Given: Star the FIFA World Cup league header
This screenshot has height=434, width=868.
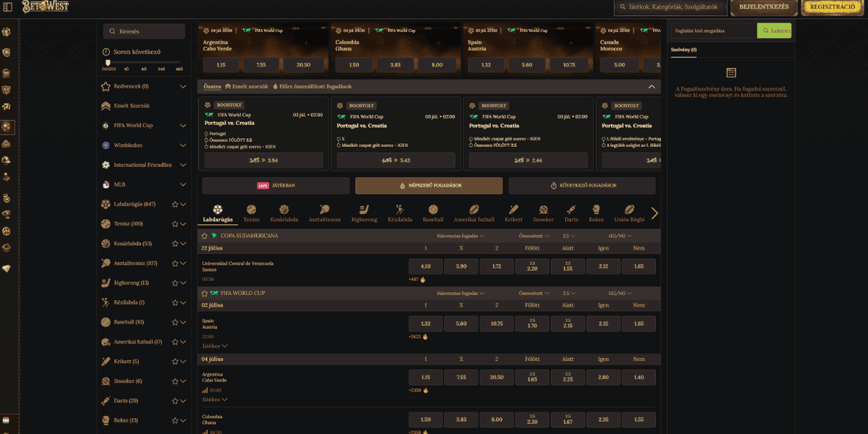Looking at the screenshot, I should pyautogui.click(x=205, y=293).
